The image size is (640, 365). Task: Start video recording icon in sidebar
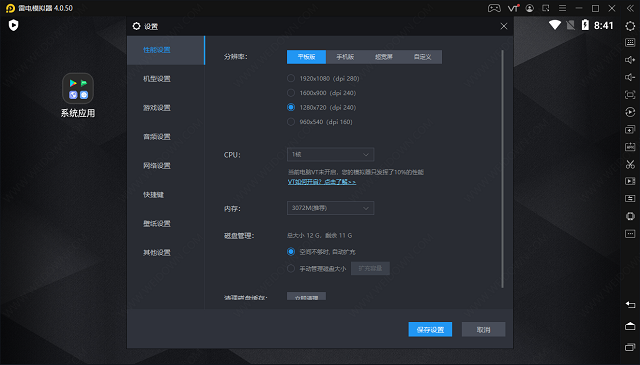point(630,181)
